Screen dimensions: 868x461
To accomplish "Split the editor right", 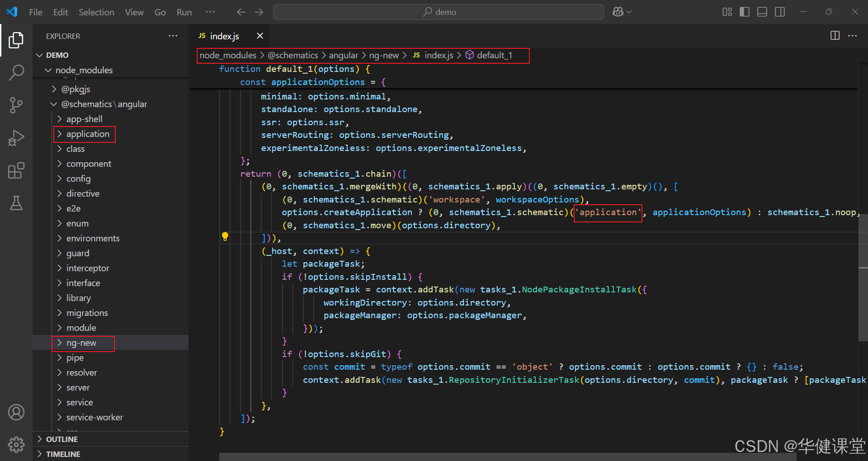I will (x=835, y=36).
